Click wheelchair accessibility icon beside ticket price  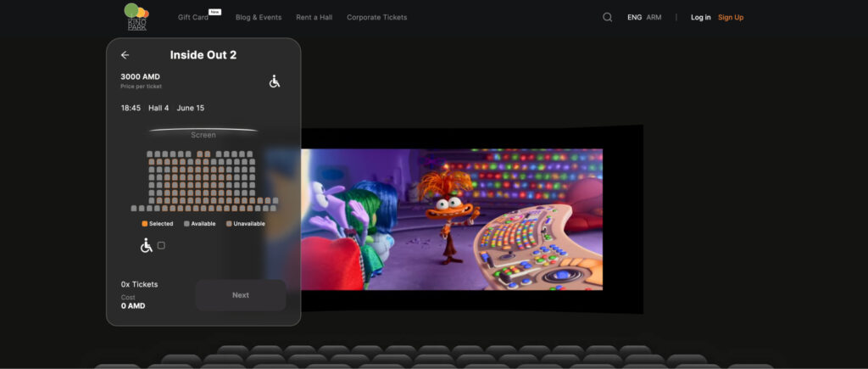tap(275, 81)
